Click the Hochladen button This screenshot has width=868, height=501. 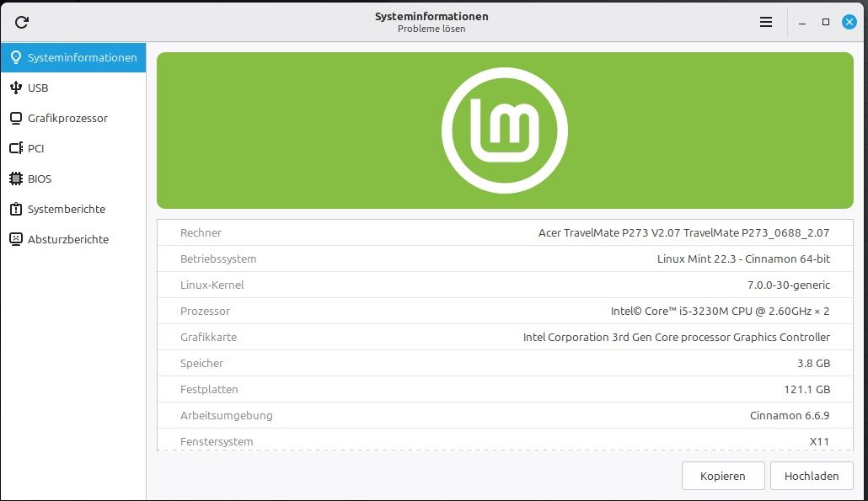click(812, 476)
